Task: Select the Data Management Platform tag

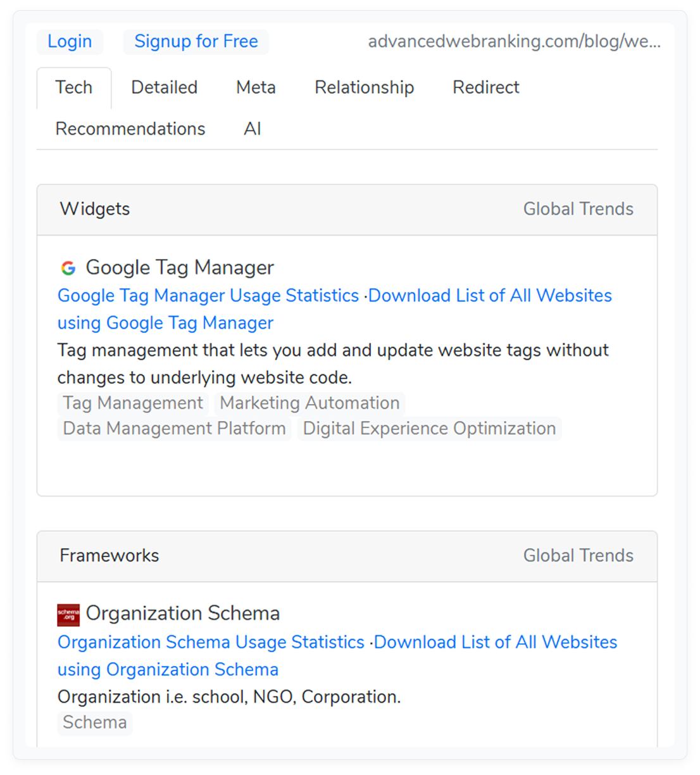Action: tap(174, 429)
